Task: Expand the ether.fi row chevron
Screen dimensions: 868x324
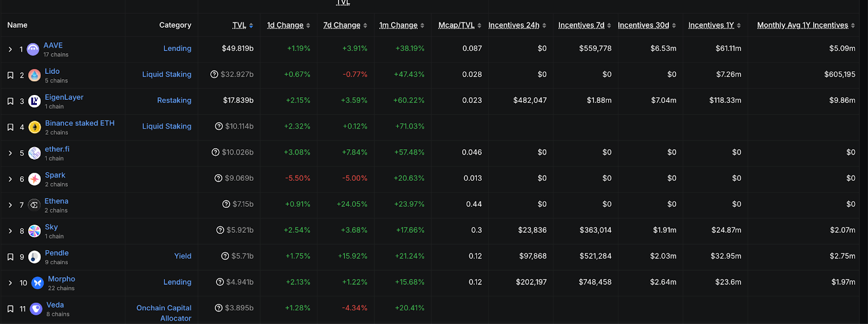Action: point(10,154)
